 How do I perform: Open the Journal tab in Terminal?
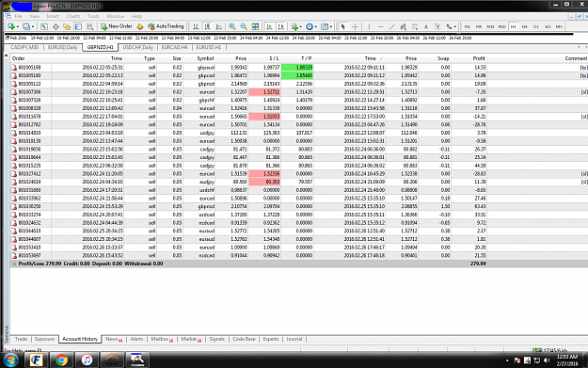click(x=294, y=339)
